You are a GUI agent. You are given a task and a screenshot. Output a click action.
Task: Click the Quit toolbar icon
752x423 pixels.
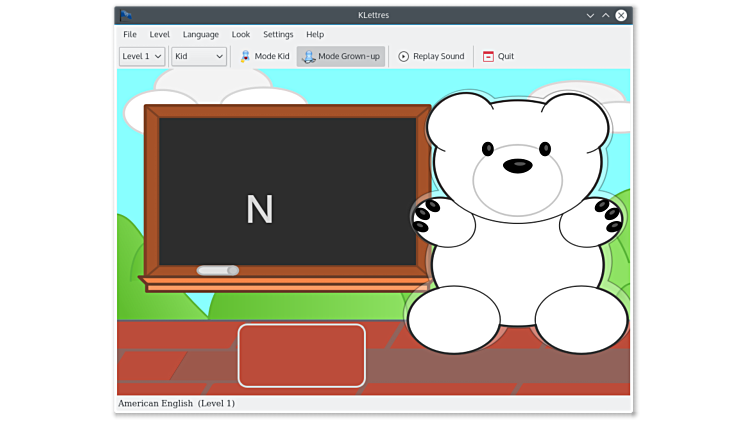(x=488, y=56)
